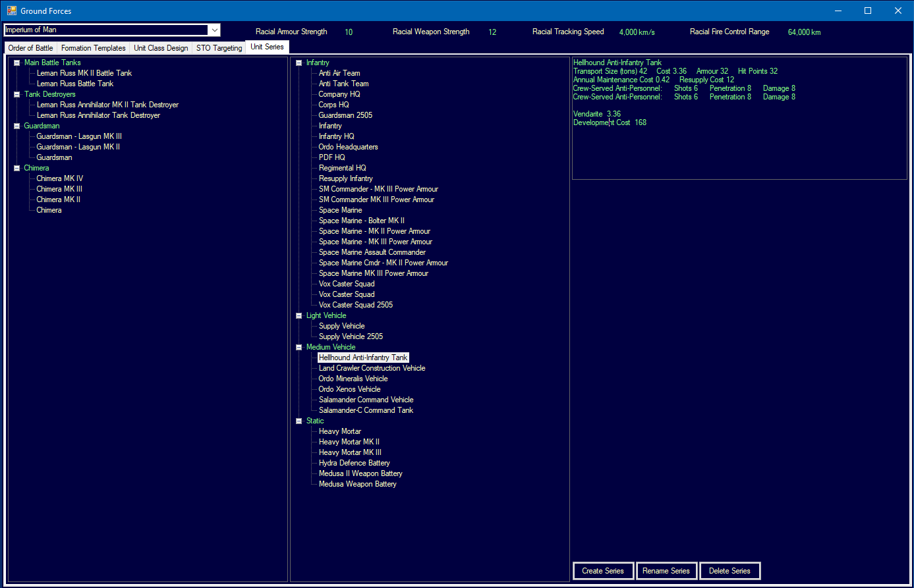914x588 pixels.
Task: Select Chimera MK II in series tree
Action: (58, 200)
